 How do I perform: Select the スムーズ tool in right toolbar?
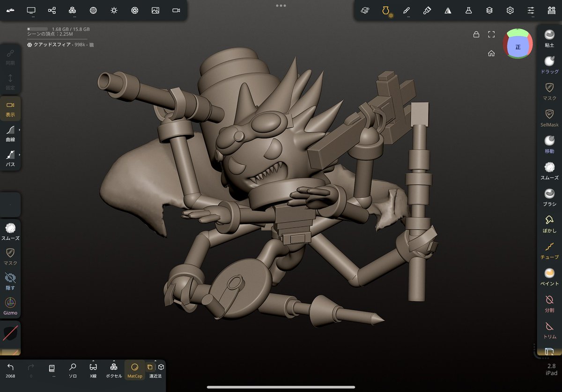tap(550, 171)
